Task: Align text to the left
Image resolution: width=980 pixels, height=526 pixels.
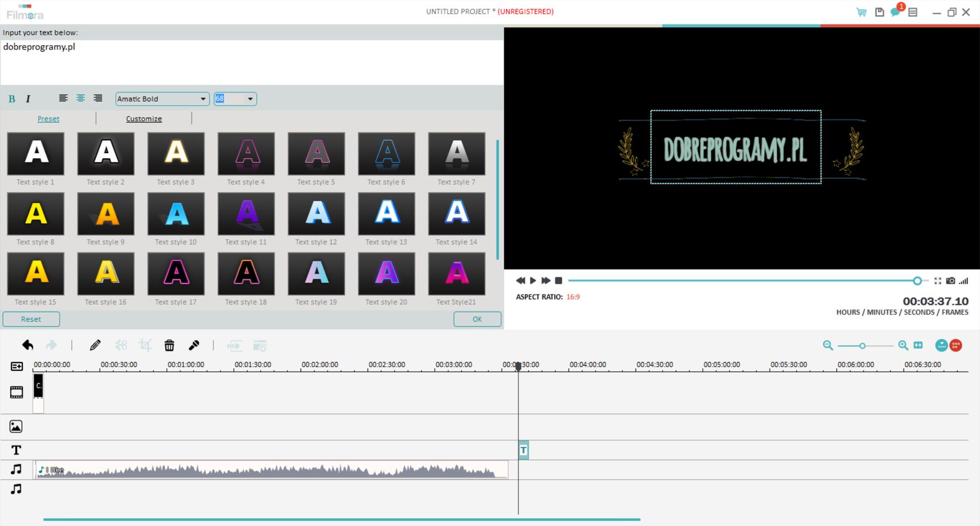Action: 63,99
